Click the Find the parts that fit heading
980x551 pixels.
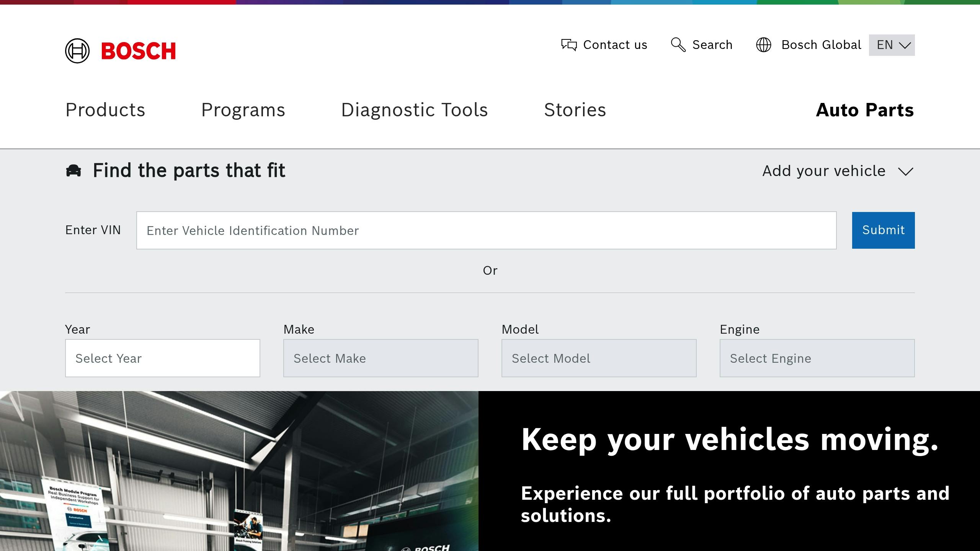coord(189,171)
